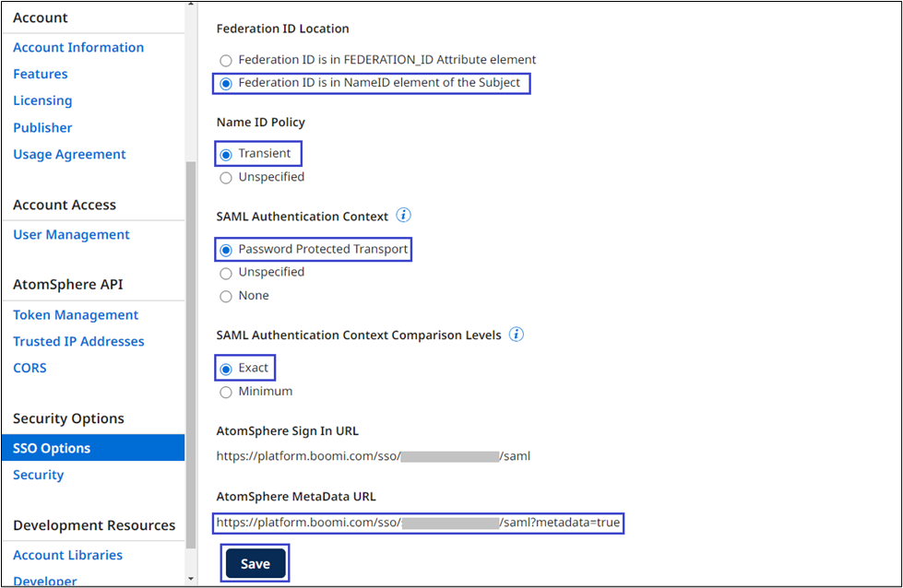Select Exact comparison level
Viewport: 903px width, 588px height.
(226, 369)
